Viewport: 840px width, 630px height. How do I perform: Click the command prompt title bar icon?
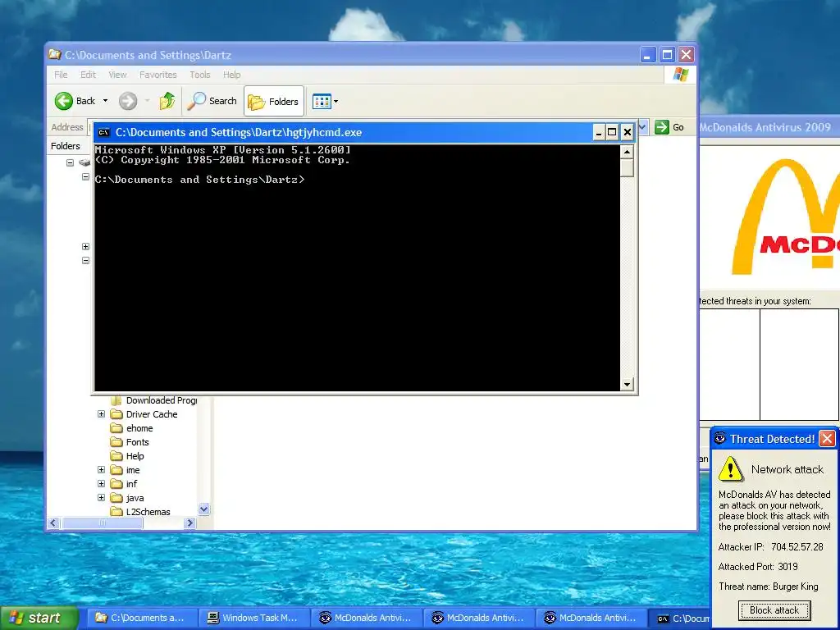(104, 132)
